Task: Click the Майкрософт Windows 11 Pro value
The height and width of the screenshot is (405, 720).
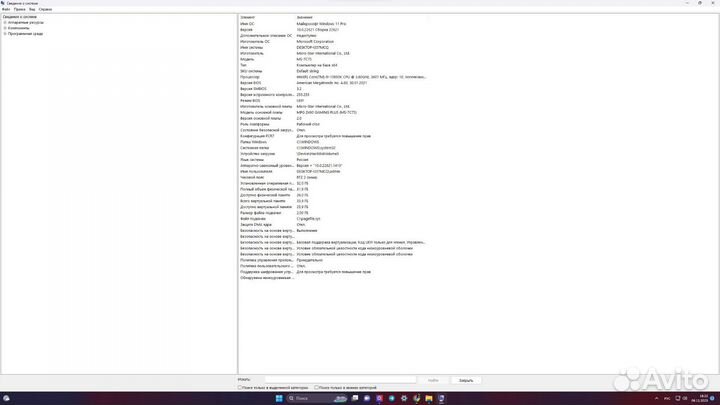Action: coord(321,23)
